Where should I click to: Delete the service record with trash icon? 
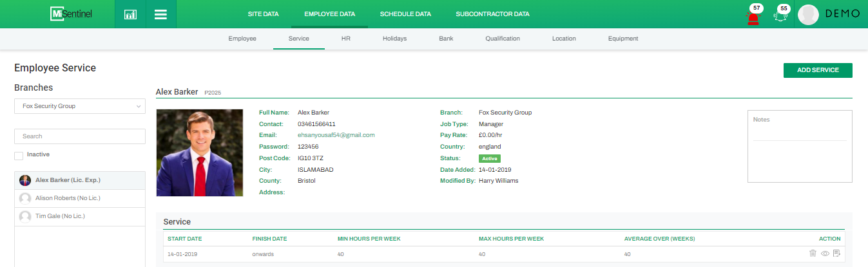[x=813, y=253]
